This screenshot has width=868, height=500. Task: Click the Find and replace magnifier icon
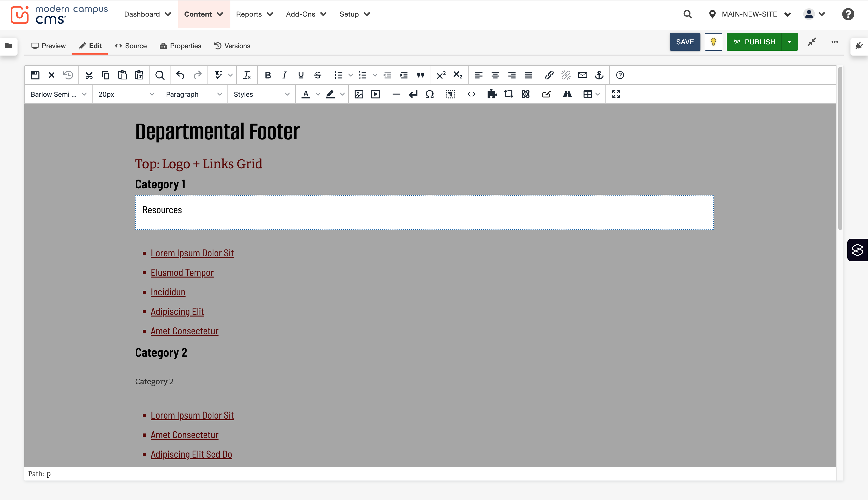click(x=160, y=75)
